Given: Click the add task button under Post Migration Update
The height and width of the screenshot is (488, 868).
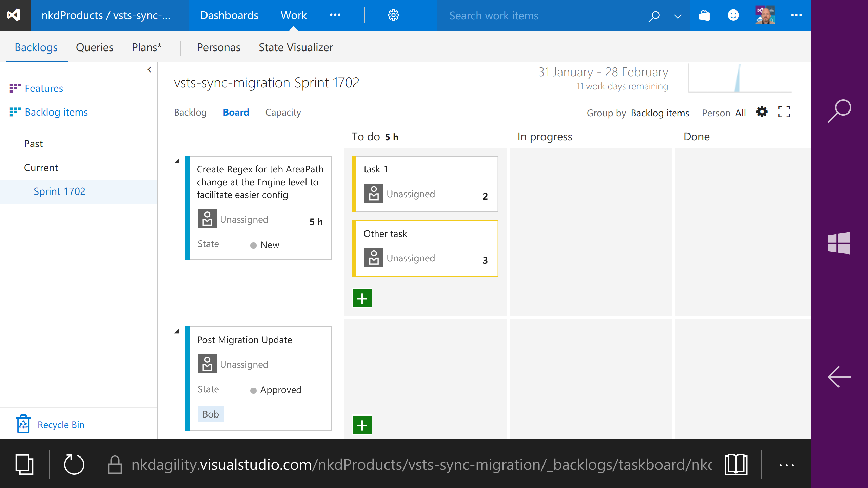Looking at the screenshot, I should tap(362, 425).
